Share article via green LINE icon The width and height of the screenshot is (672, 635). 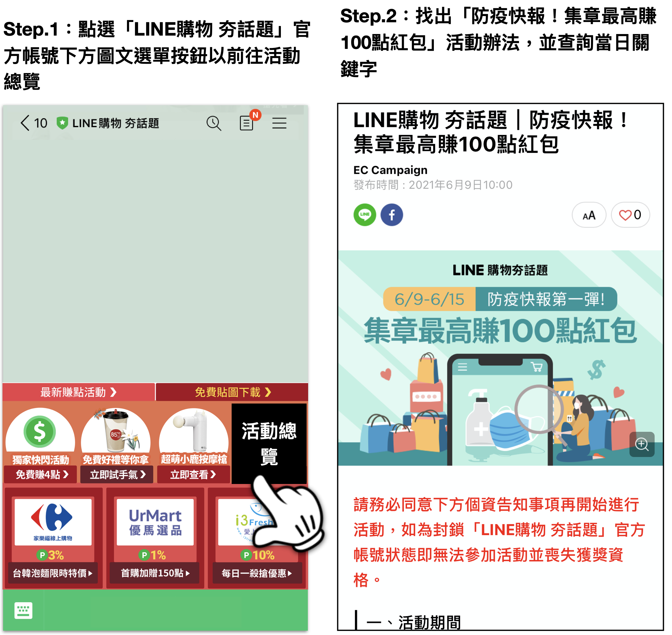(364, 214)
